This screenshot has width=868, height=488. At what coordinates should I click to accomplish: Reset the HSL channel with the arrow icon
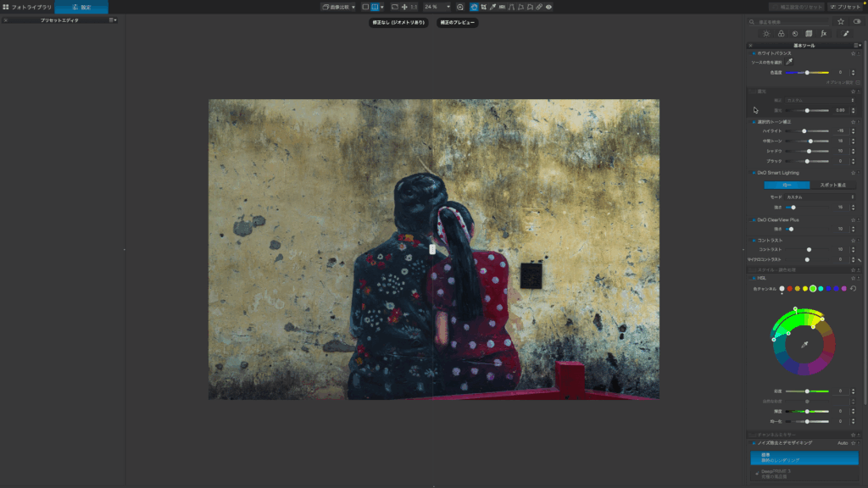(x=853, y=288)
